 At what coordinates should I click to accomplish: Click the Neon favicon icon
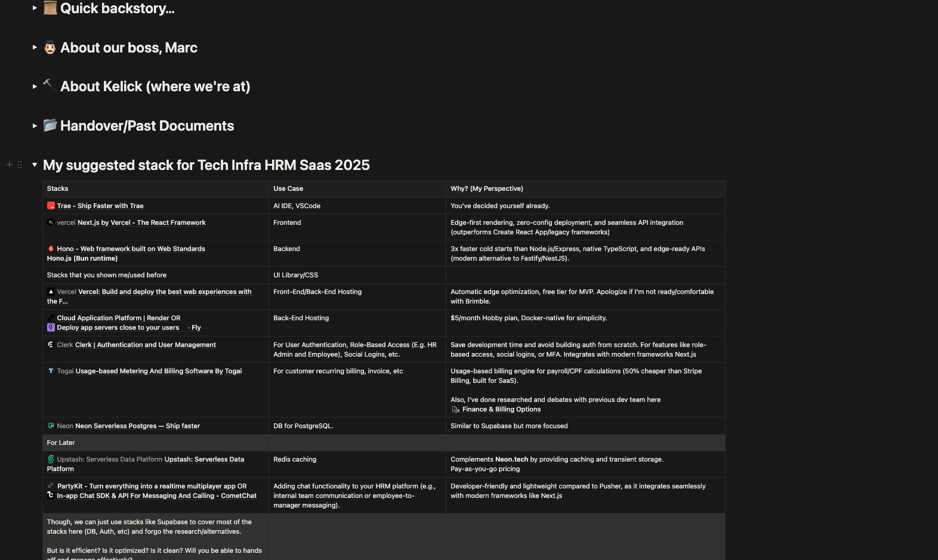click(51, 426)
